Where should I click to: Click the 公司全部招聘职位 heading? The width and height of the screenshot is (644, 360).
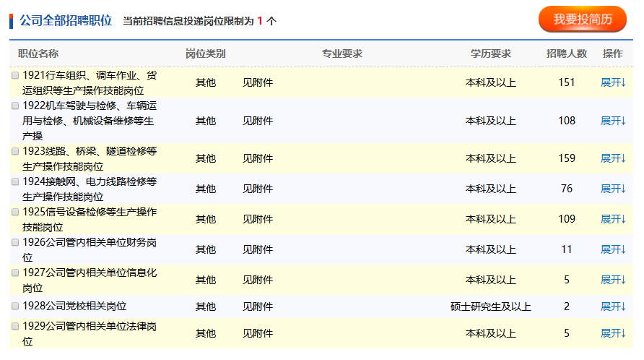click(66, 20)
